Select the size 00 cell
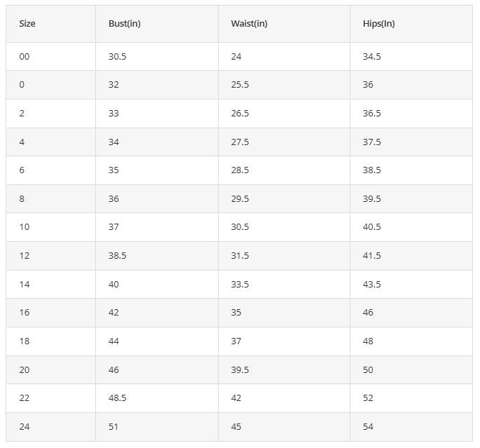Screen dimensions: 480x448 [25, 57]
